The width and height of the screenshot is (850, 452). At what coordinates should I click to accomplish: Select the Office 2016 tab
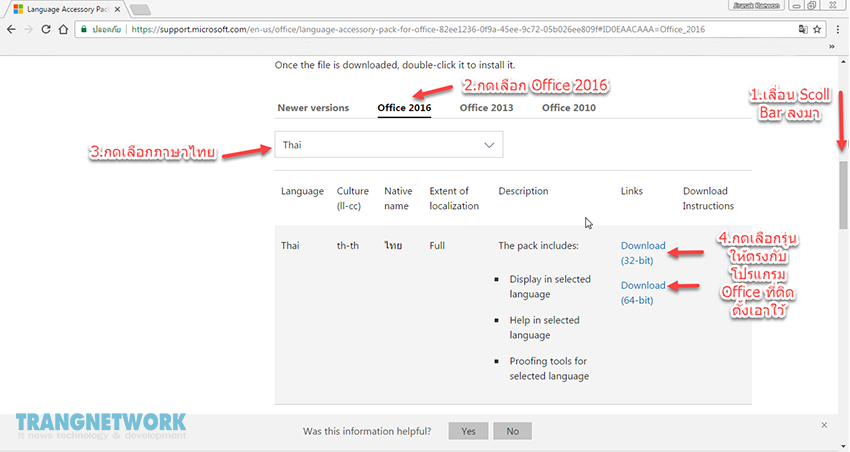(404, 107)
